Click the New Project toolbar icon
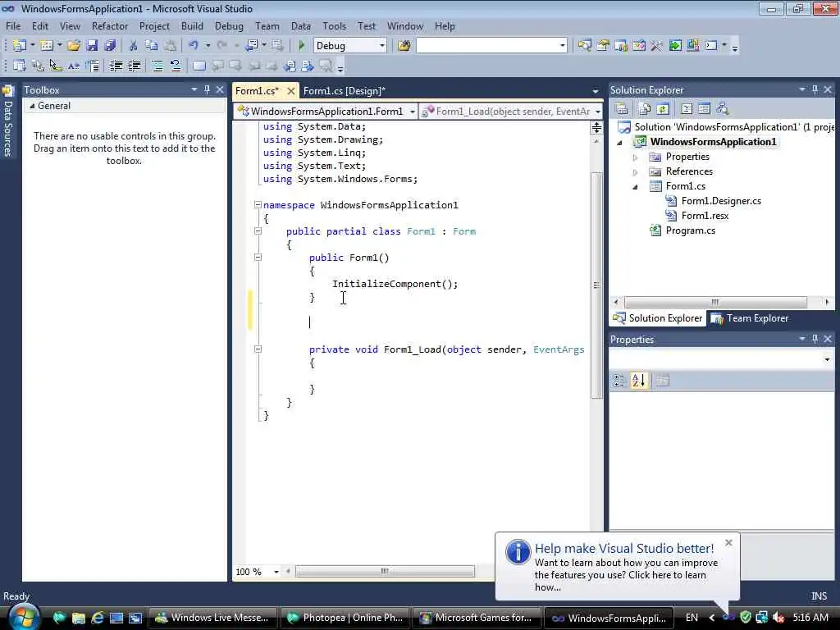The width and height of the screenshot is (840, 630). click(20, 46)
